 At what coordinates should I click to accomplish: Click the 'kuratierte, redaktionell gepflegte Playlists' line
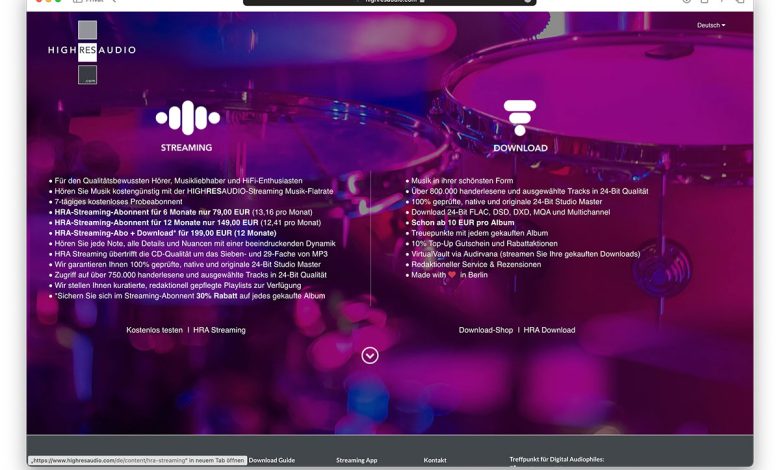178,285
